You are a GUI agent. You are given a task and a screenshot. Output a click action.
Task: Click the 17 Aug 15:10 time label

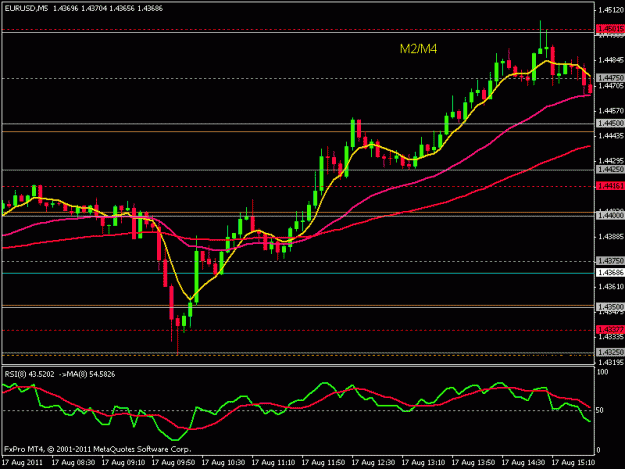[x=573, y=463]
